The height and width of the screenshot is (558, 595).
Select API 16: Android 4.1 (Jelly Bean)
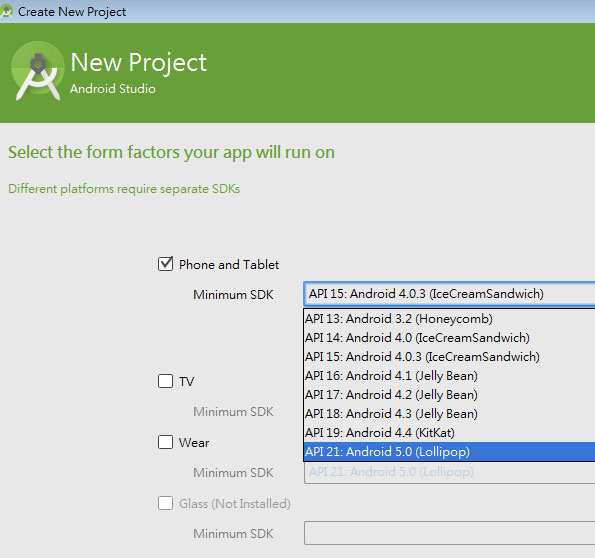449,376
